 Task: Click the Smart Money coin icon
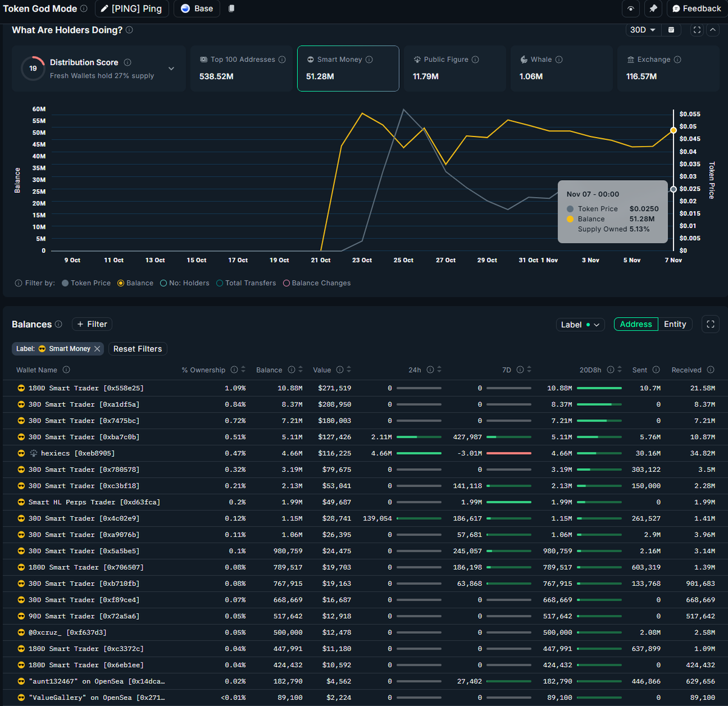click(x=310, y=59)
